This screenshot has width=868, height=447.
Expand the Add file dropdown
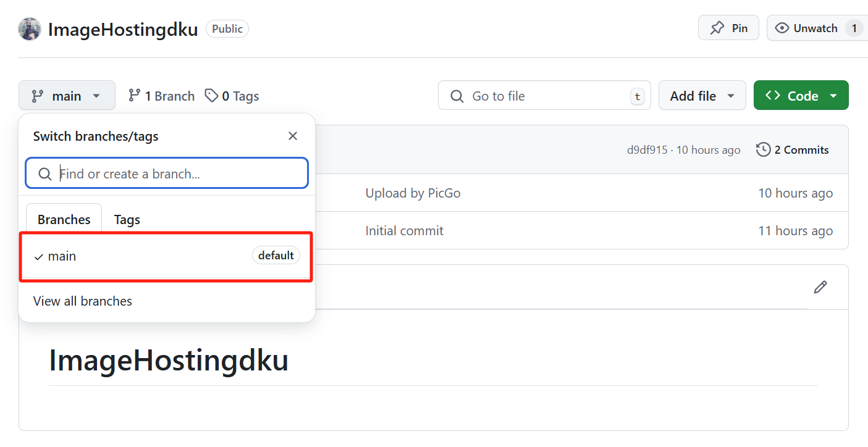click(702, 96)
